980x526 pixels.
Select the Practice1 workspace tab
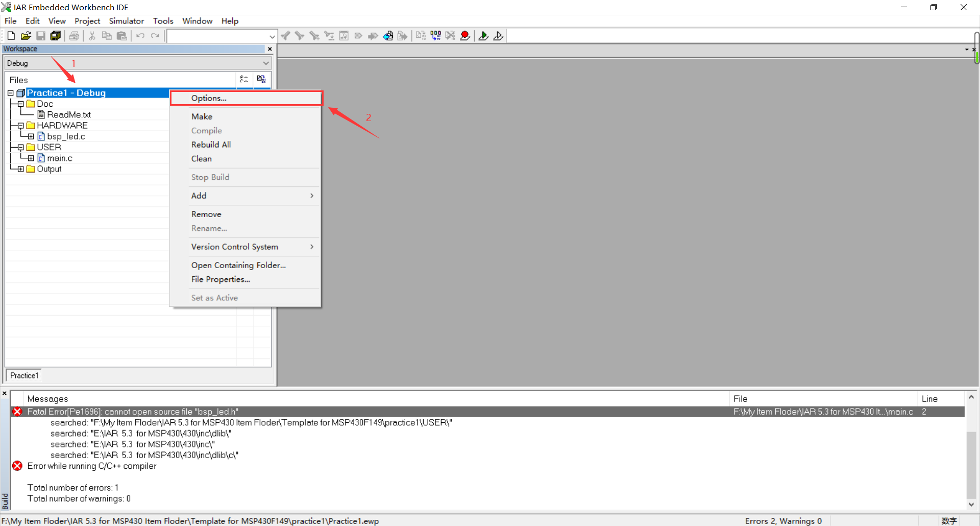(23, 375)
